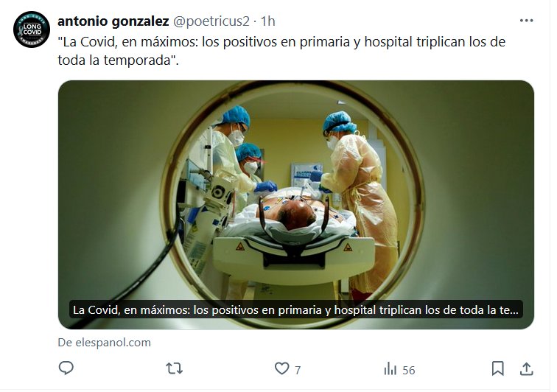The height and width of the screenshot is (392, 557).
Task: Open Long Covid profile avatar
Action: 31,29
